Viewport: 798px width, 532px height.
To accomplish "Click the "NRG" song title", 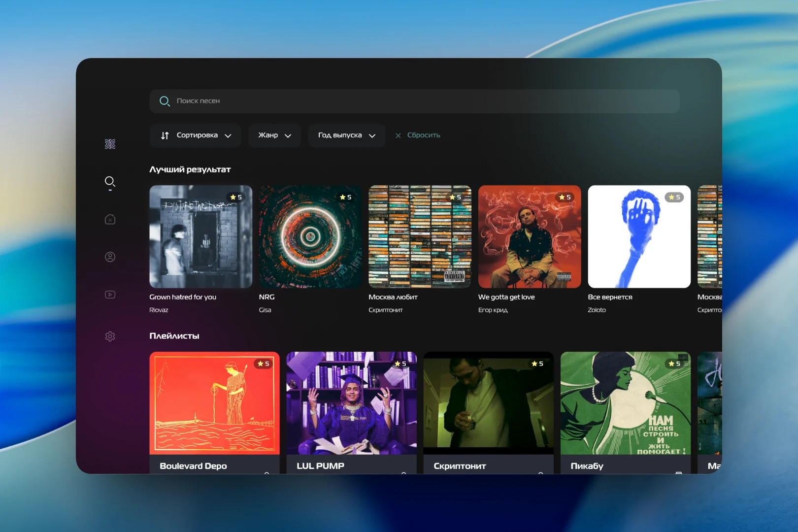I will [267, 297].
